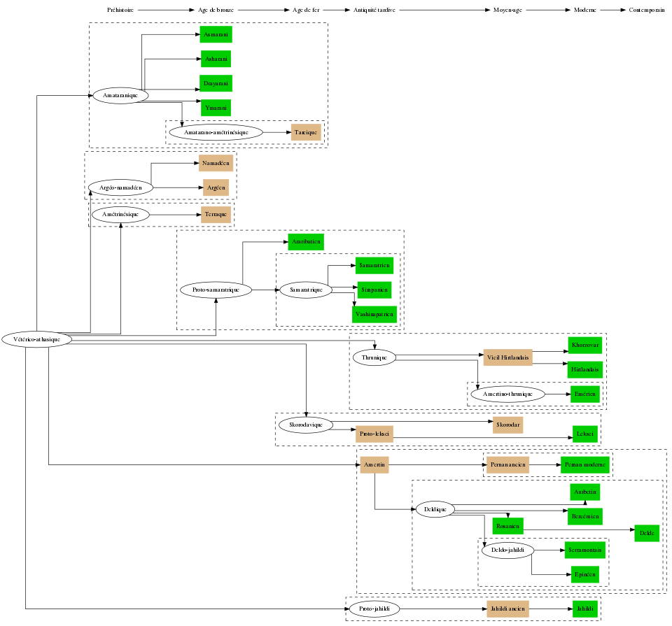Image resolution: width=672 pixels, height=626 pixels.
Task: Click the green Asmarani box
Action: coord(215,34)
